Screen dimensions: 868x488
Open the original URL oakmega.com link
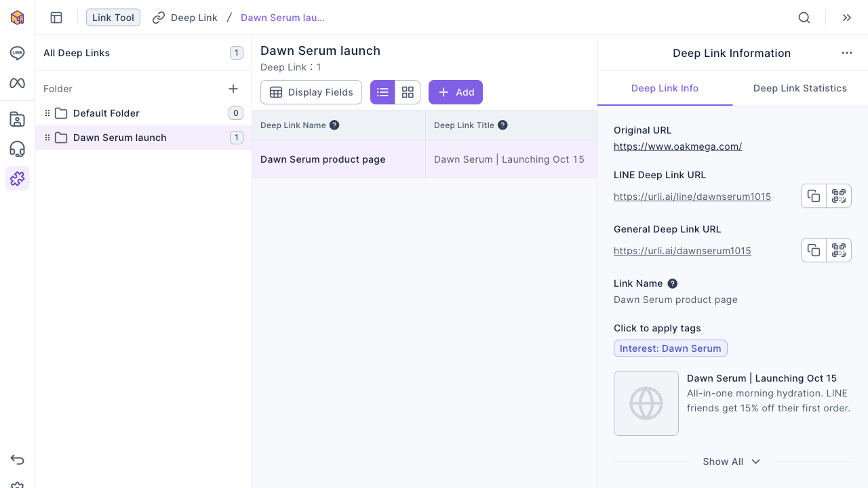678,146
